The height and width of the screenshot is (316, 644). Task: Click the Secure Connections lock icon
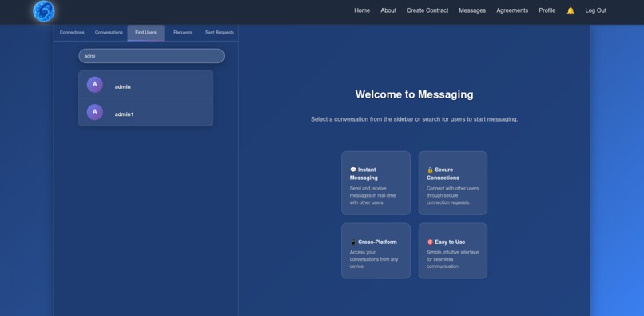pyautogui.click(x=430, y=170)
